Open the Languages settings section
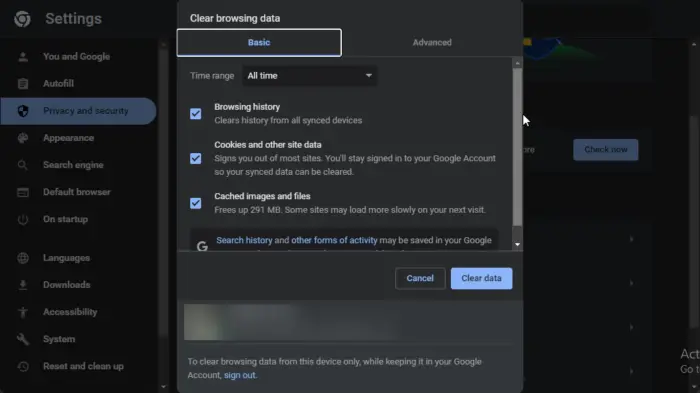 point(79,258)
